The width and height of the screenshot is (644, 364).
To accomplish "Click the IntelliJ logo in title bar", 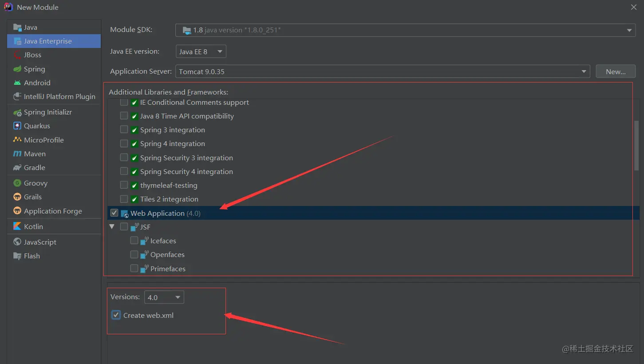I will coord(8,7).
